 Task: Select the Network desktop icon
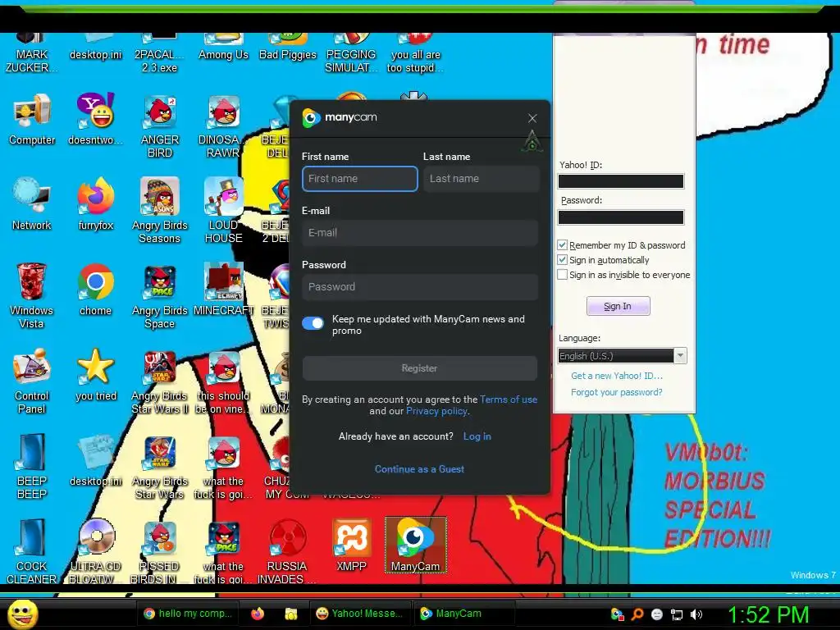(x=32, y=204)
